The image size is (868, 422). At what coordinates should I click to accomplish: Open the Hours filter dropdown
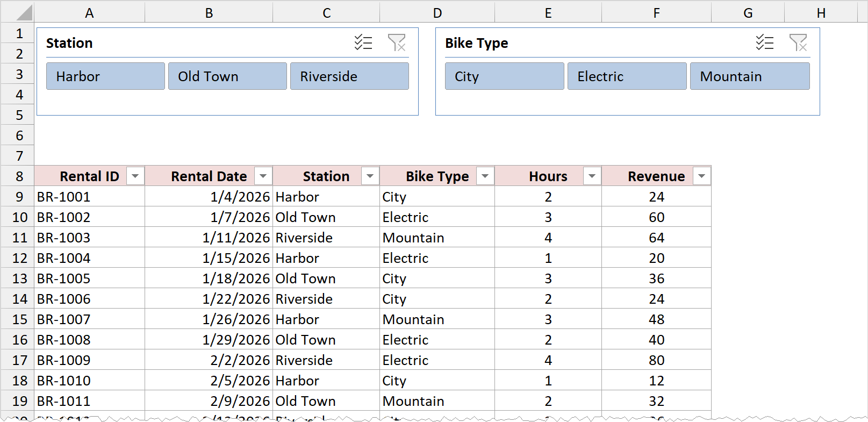point(592,176)
